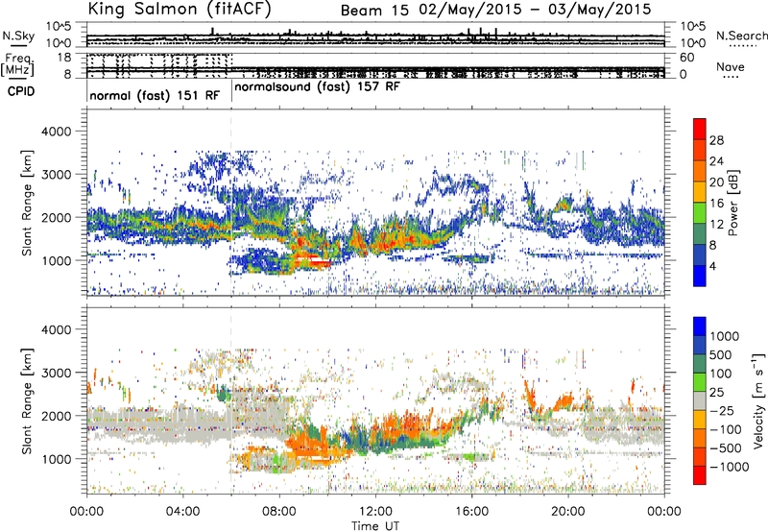Viewport: 768px width, 532px height.
Task: Click the velocity panel 'Slant Range [km]' label
Action: click(x=28, y=400)
